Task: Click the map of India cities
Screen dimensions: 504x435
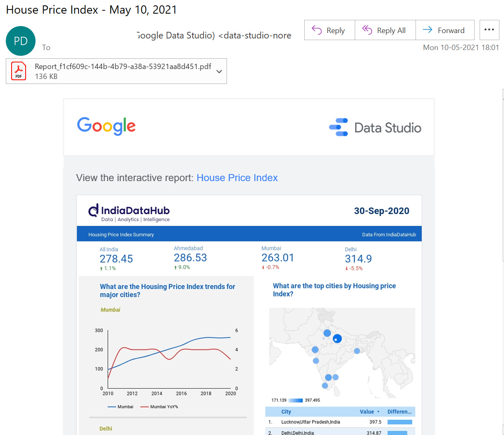Action: pyautogui.click(x=342, y=353)
